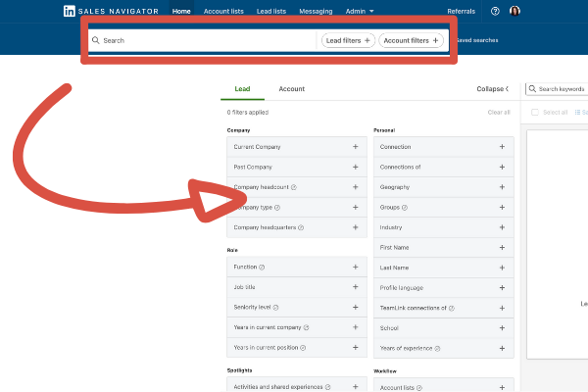
Task: Click the Account filters button
Action: 411,40
